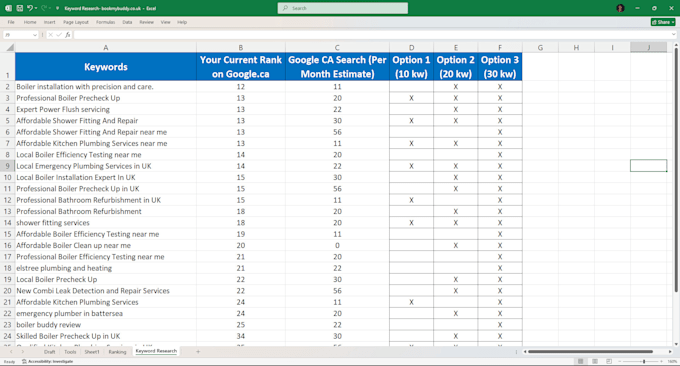
Task: Click the Search box in the title bar
Action: point(343,8)
